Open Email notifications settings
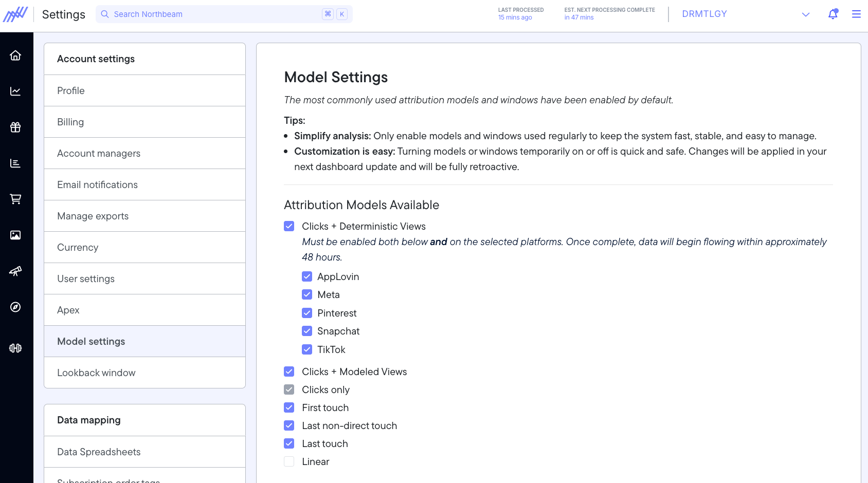Image resolution: width=868 pixels, height=483 pixels. coord(144,184)
